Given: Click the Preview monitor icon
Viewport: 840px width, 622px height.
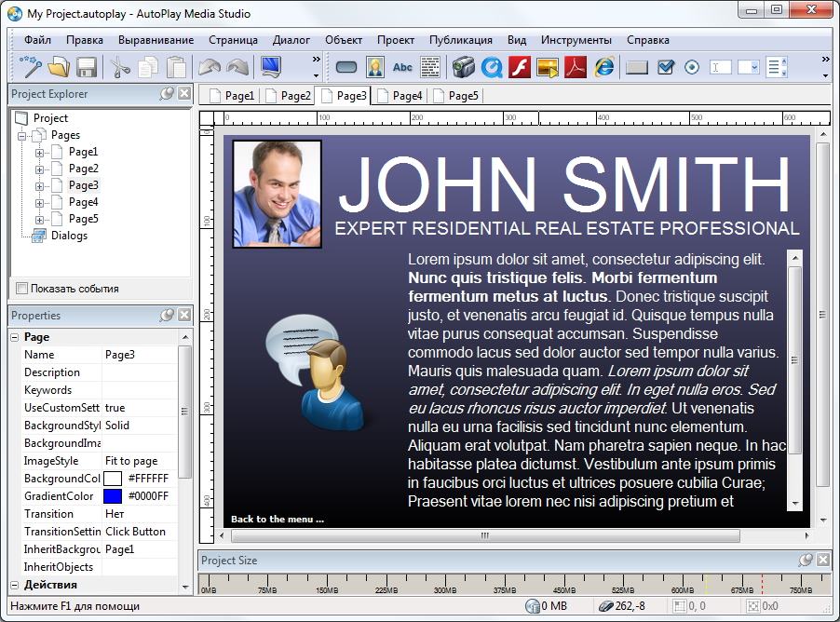Looking at the screenshot, I should [270, 67].
